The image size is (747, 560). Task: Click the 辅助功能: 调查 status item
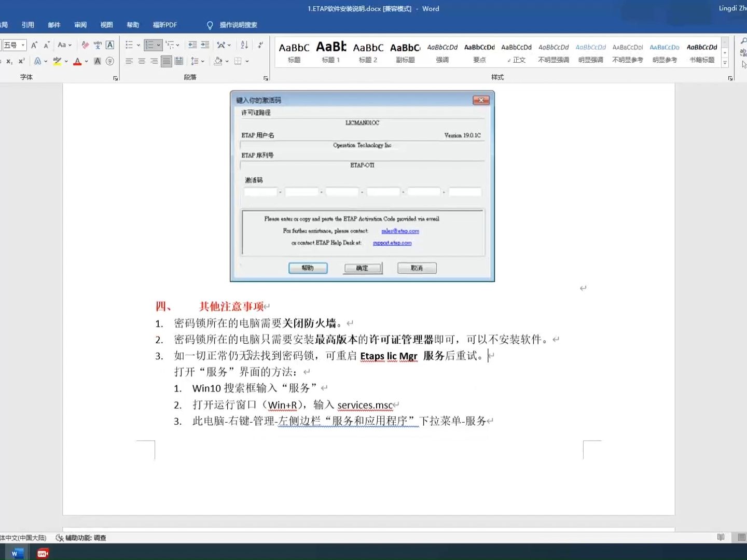coord(81,538)
